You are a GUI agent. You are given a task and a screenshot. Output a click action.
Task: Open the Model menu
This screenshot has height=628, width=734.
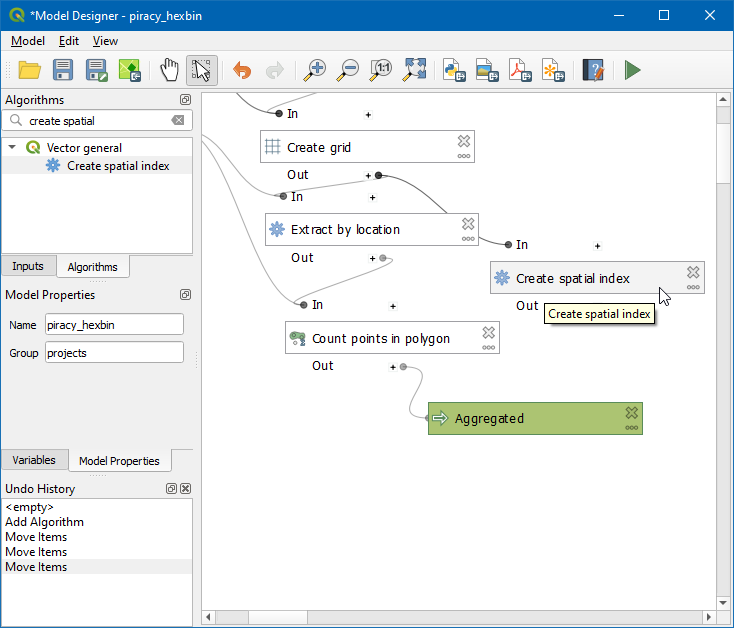pyautogui.click(x=28, y=41)
